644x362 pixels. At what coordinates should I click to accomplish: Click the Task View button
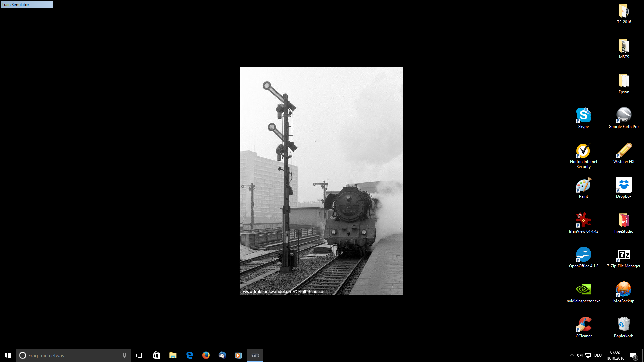(140, 355)
